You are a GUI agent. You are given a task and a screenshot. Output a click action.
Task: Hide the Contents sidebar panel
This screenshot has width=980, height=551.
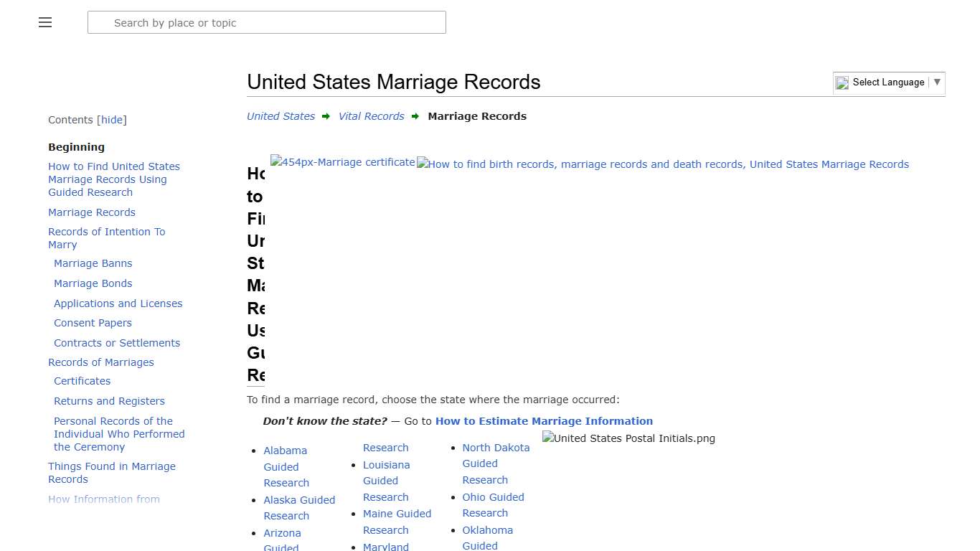click(112, 120)
